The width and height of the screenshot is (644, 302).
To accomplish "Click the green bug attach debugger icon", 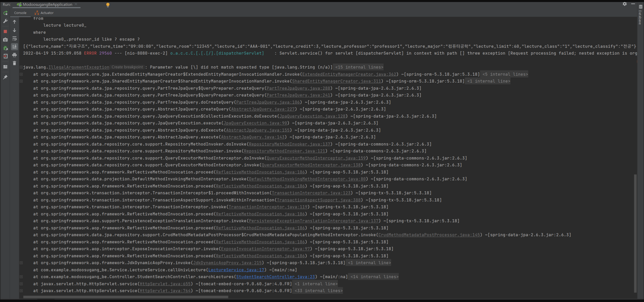I will pyautogui.click(x=5, y=48).
